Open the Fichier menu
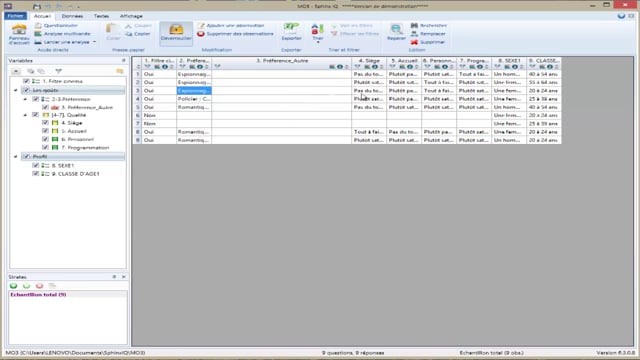This screenshot has width=640, height=360. point(16,16)
